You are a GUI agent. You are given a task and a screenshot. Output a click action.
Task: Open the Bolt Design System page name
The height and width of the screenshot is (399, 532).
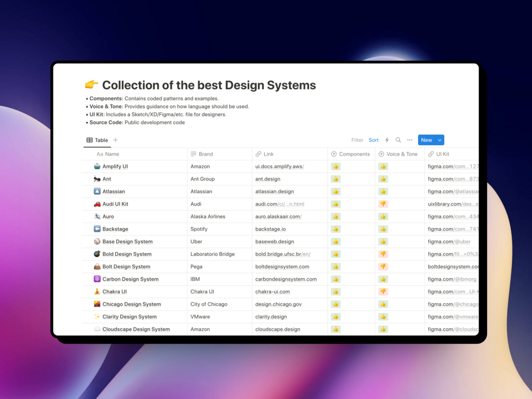coord(126,266)
